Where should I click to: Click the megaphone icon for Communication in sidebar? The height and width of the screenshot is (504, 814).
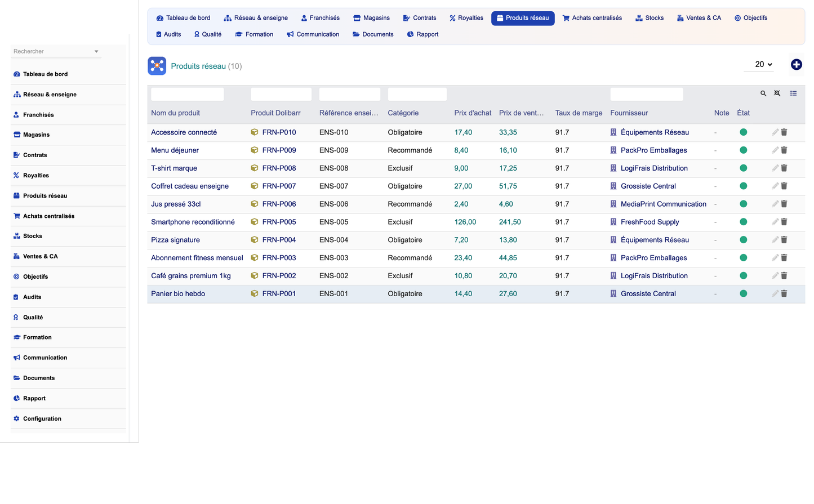(16, 358)
